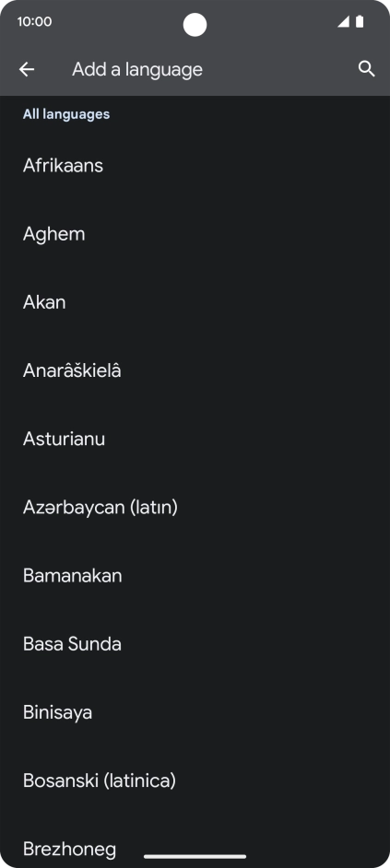The image size is (390, 868).
Task: Choose Asturianu language option
Action: (195, 439)
